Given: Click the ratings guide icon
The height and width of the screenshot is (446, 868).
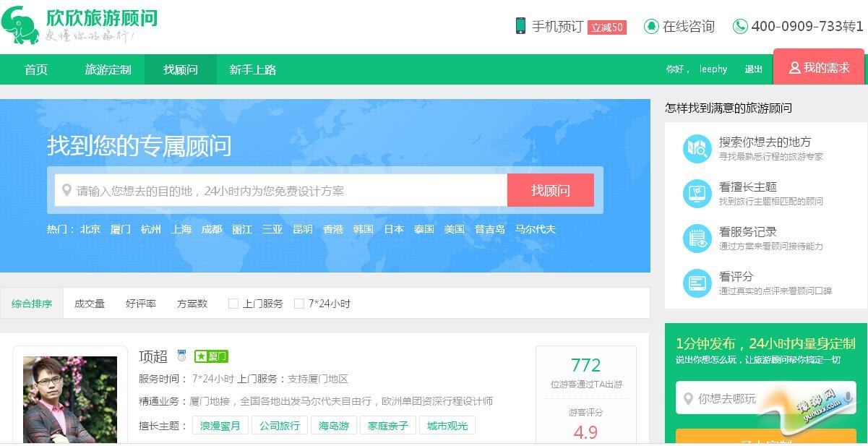Looking at the screenshot, I should pyautogui.click(x=697, y=283).
